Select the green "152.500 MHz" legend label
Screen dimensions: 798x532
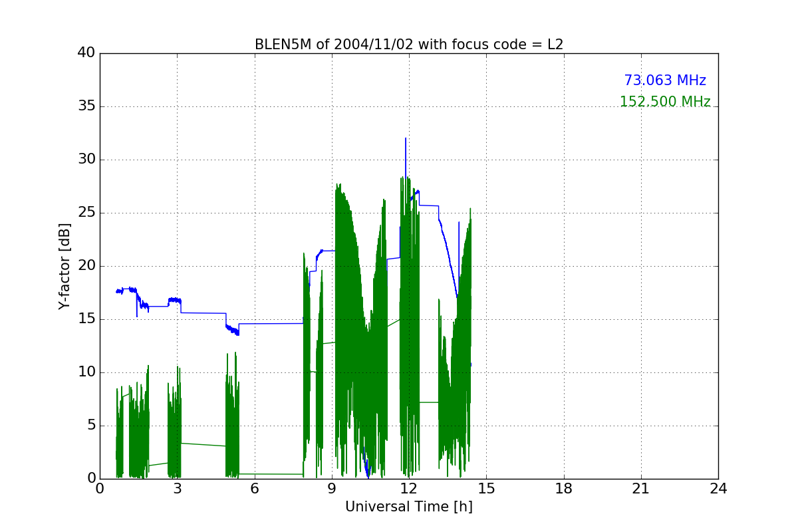(665, 102)
